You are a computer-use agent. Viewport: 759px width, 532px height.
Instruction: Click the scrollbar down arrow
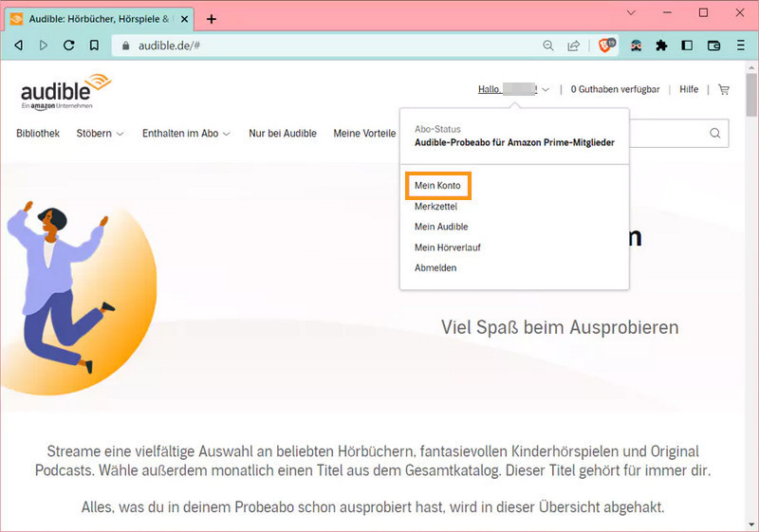751,524
